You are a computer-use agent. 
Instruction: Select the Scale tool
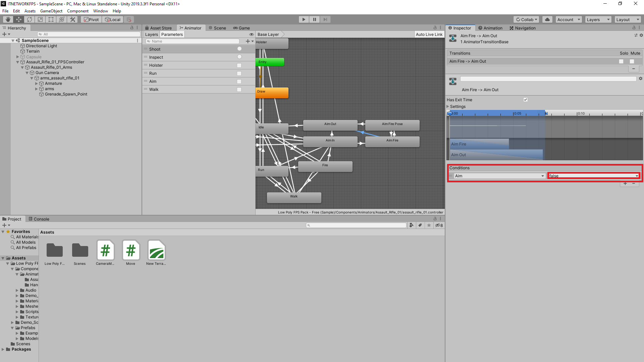coord(40,19)
